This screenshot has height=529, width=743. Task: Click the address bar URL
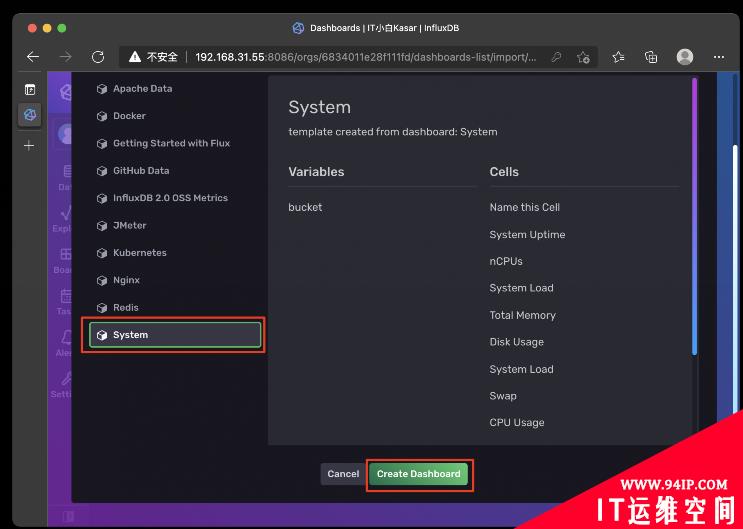tap(365, 57)
